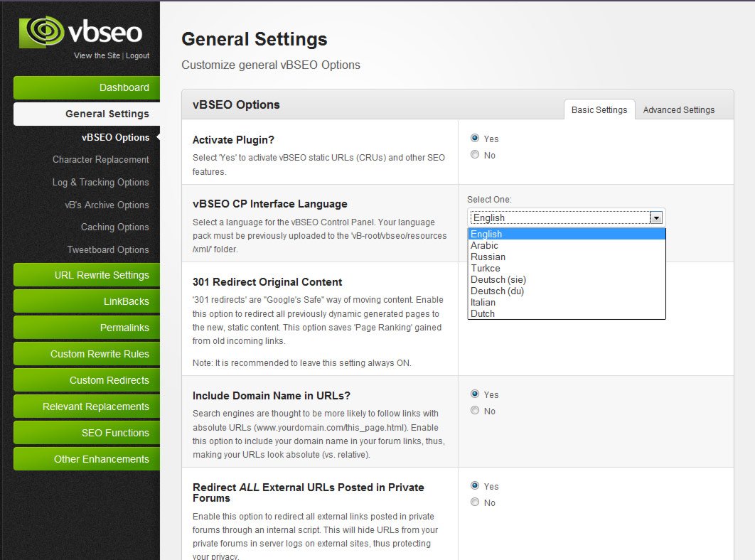755x560 pixels.
Task: Open the Permalinks menu
Action: tap(87, 328)
